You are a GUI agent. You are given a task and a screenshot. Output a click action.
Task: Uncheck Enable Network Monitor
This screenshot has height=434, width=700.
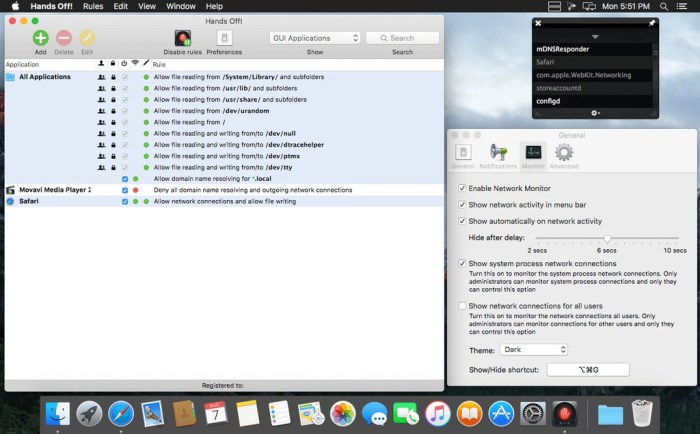point(461,188)
